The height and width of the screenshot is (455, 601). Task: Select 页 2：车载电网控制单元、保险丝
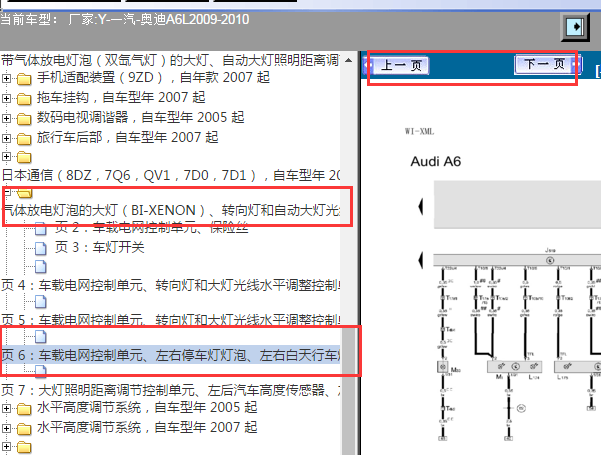[x=151, y=228]
